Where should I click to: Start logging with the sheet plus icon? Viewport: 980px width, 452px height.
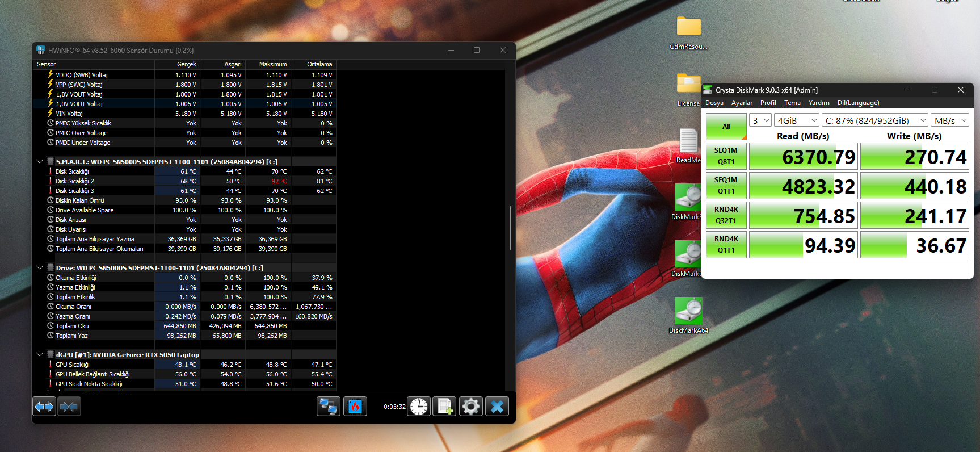point(444,407)
